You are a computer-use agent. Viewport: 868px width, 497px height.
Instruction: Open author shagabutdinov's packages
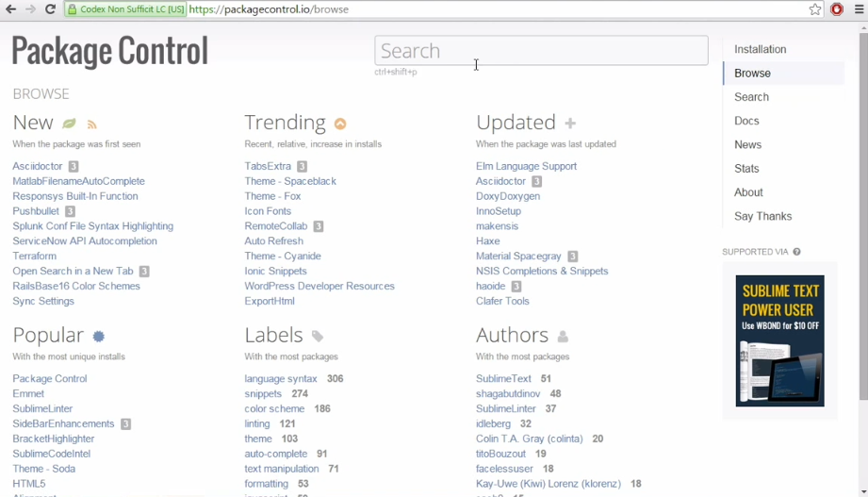[x=508, y=394]
